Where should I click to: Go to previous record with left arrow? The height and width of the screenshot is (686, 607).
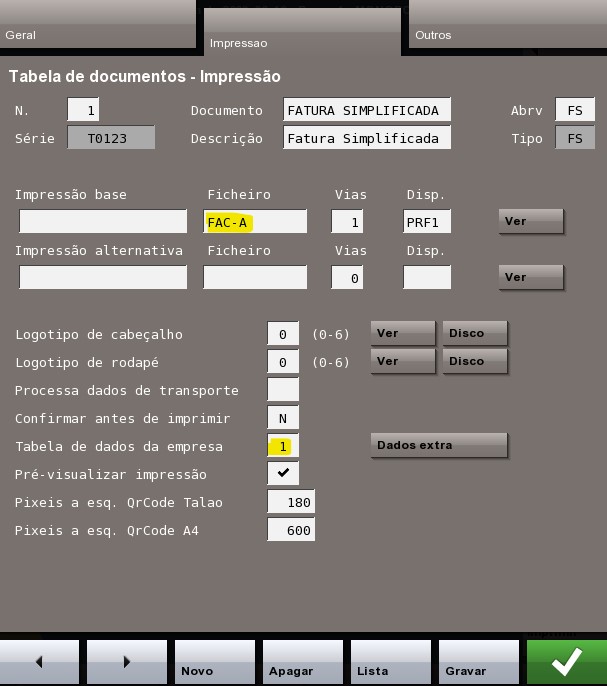39,661
